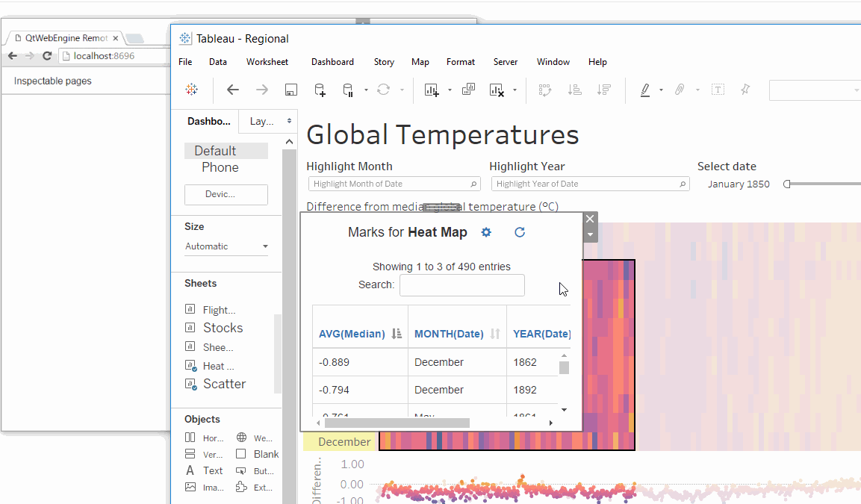Expand the Highlight Year of Date dropdown
This screenshot has height=504, width=861.
[589, 184]
